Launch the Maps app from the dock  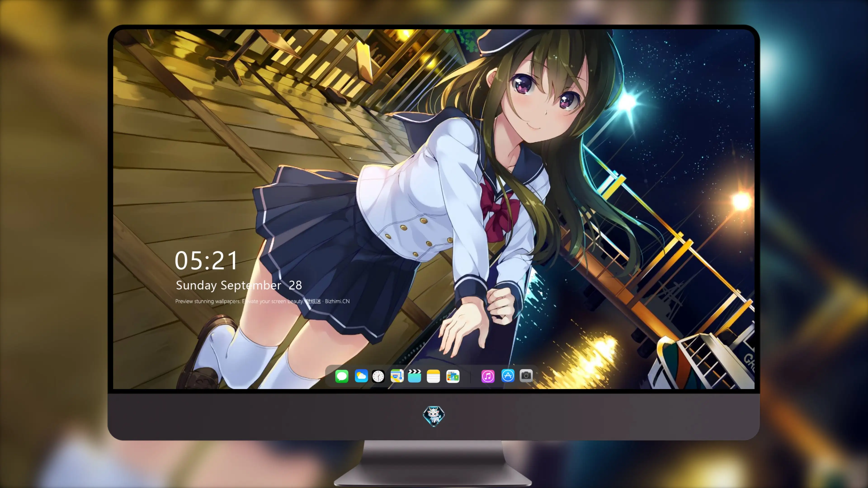[x=397, y=376]
